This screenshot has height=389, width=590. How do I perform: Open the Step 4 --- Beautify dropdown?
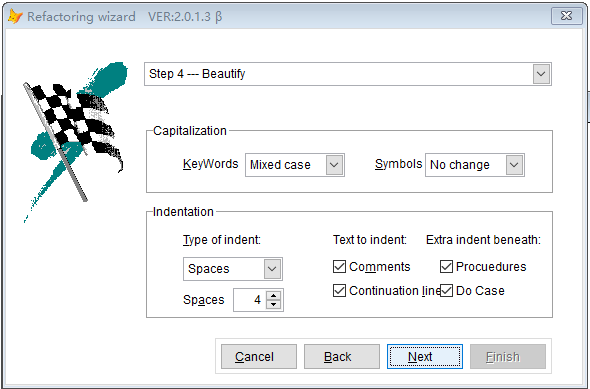pyautogui.click(x=541, y=74)
